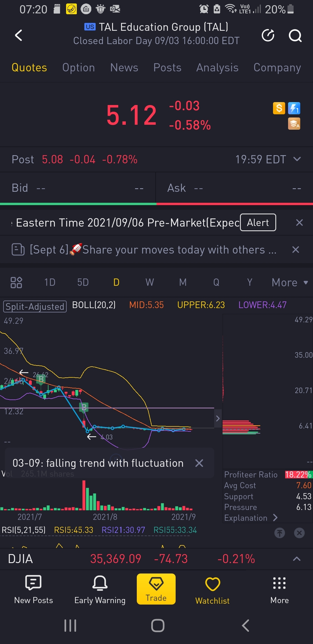The image size is (313, 644).
Task: Select the W weekly chart period
Action: tap(150, 282)
